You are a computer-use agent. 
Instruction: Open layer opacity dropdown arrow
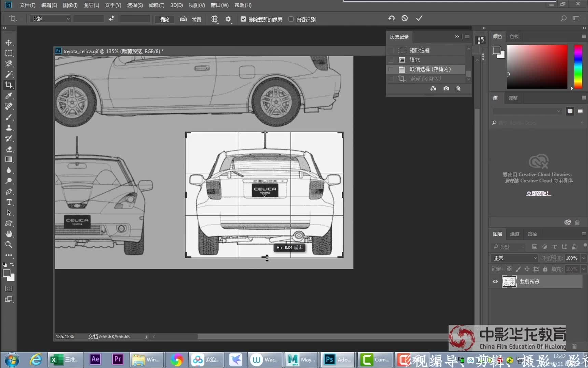tap(584, 258)
